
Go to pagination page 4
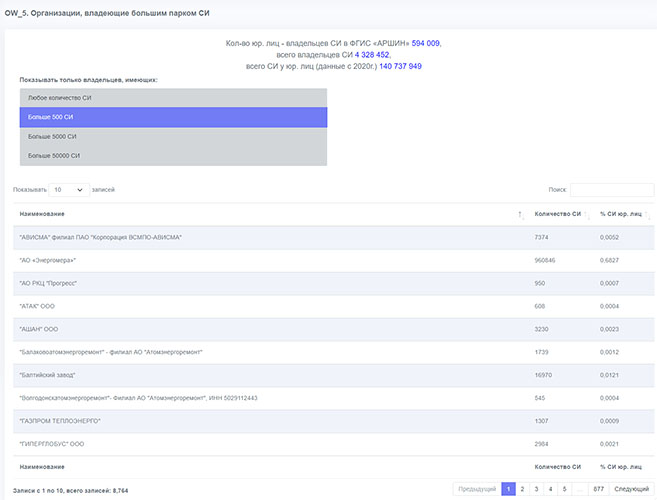click(x=551, y=489)
